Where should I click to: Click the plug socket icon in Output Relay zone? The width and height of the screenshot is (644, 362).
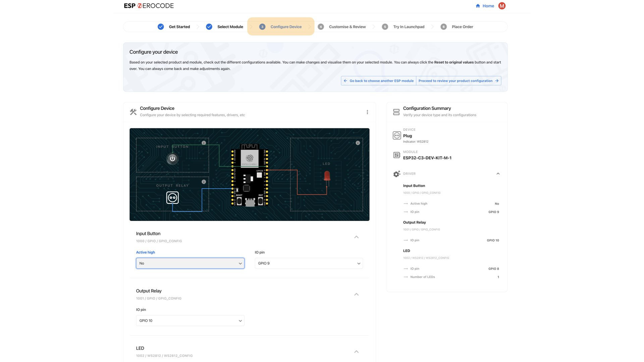click(x=172, y=198)
